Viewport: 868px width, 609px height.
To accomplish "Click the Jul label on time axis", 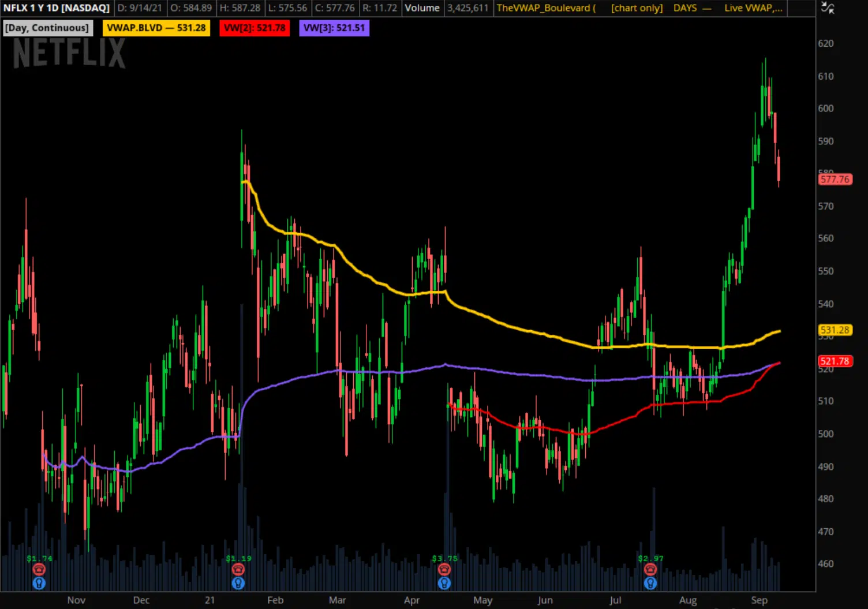I will (x=615, y=600).
